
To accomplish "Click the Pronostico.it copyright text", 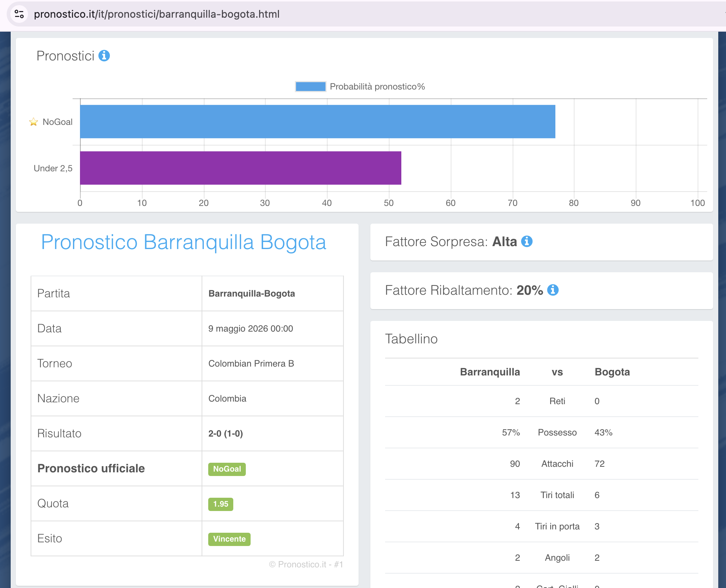I will pyautogui.click(x=306, y=564).
